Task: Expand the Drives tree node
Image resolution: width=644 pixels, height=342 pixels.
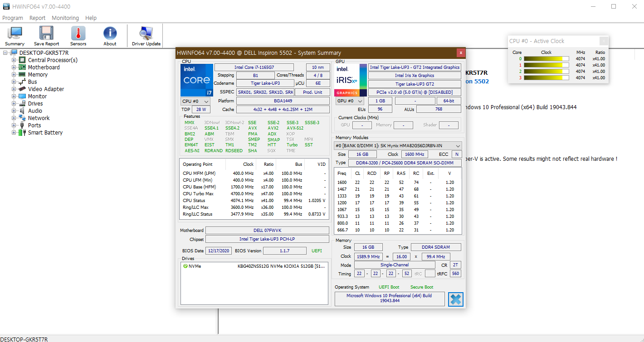Action: [14, 103]
